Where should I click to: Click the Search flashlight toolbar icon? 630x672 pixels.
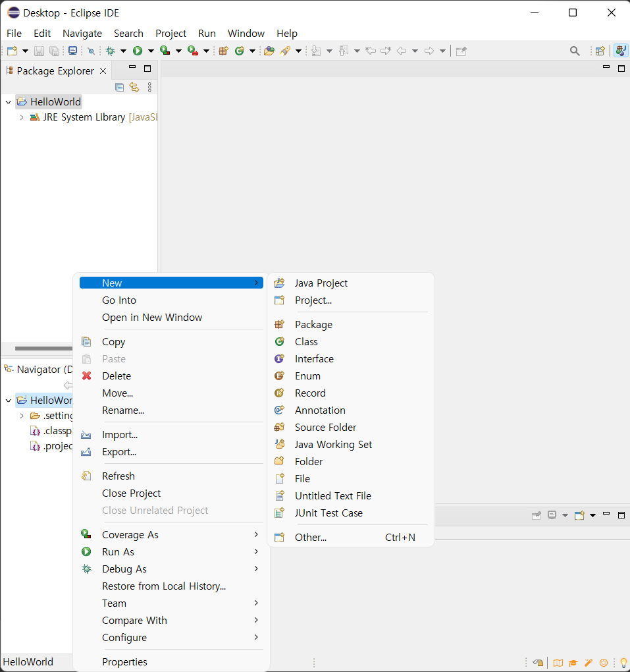coord(285,51)
